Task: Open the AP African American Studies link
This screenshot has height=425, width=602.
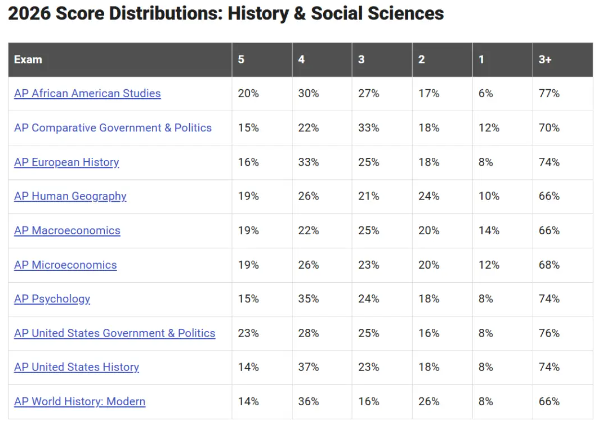Action: [x=87, y=93]
